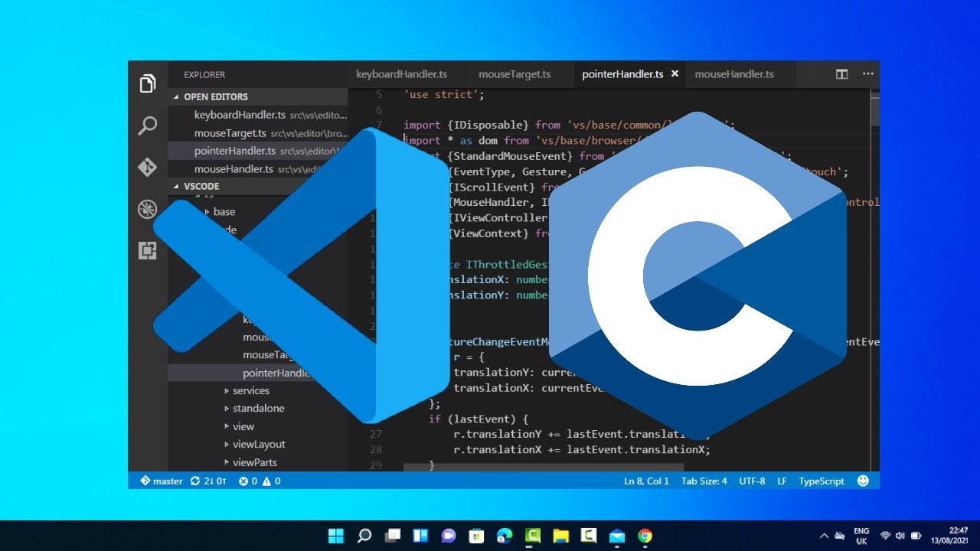Open the Search view in the activity bar
This screenshot has width=980, height=551.
pyautogui.click(x=148, y=126)
